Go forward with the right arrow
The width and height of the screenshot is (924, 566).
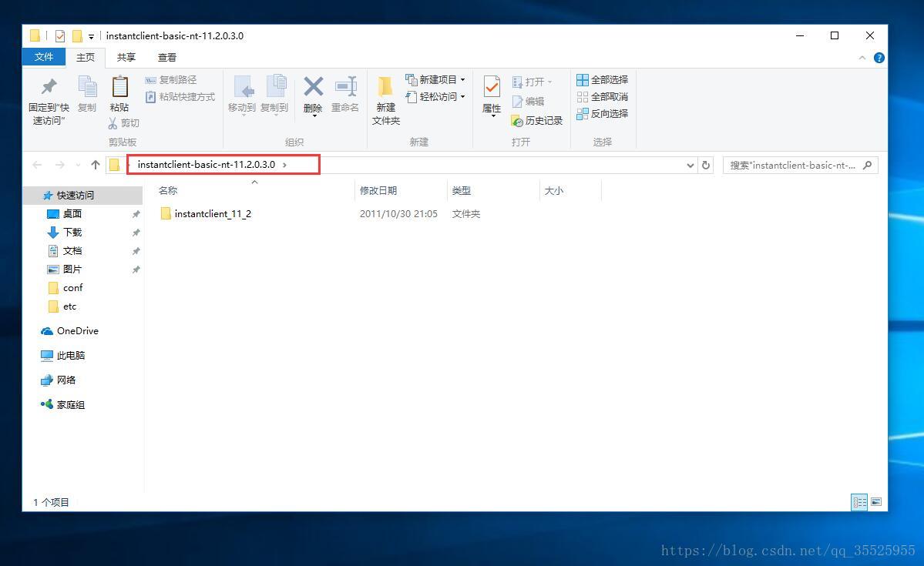pos(60,165)
